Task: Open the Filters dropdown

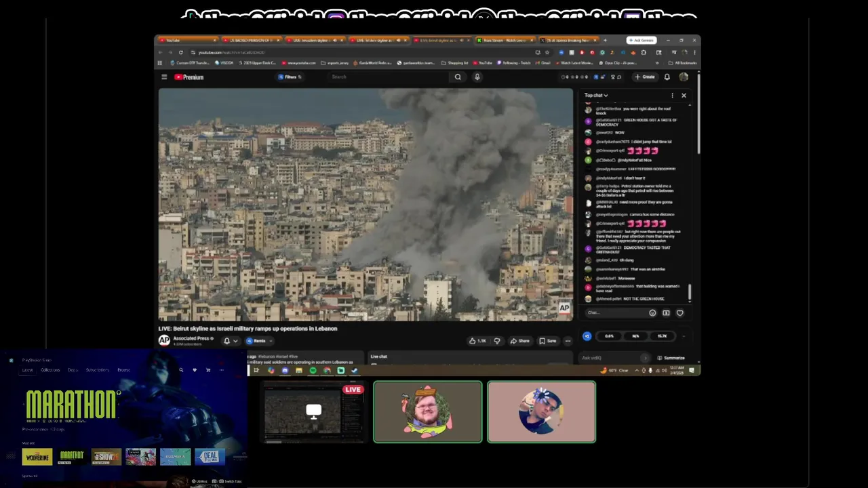Action: (x=290, y=77)
